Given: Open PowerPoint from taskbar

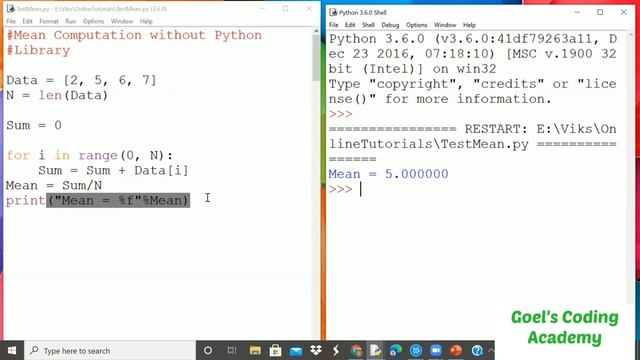Looking at the screenshot, I should pyautogui.click(x=456, y=351).
